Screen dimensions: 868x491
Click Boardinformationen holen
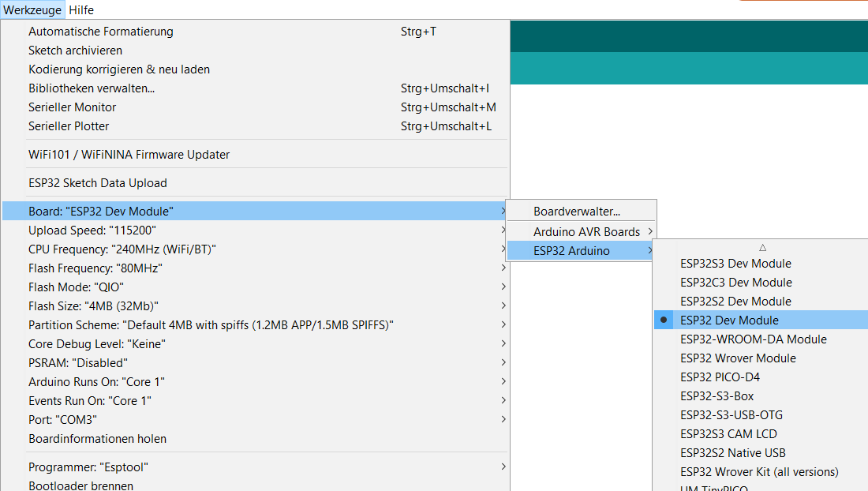98,439
